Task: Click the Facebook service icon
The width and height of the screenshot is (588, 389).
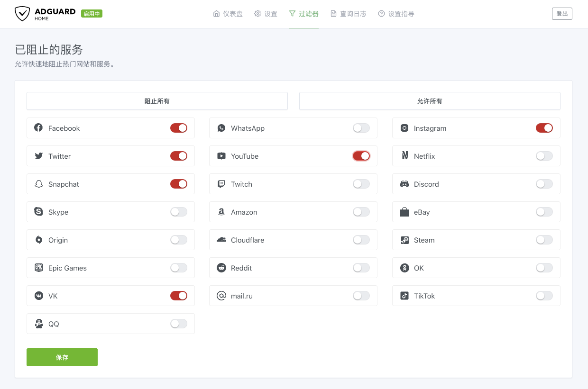Action: (x=38, y=128)
